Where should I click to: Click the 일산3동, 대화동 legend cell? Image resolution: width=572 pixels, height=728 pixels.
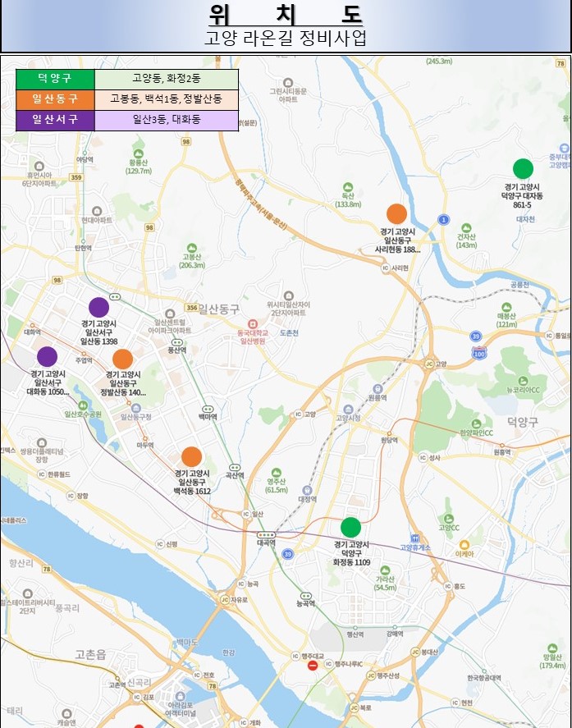click(166, 119)
